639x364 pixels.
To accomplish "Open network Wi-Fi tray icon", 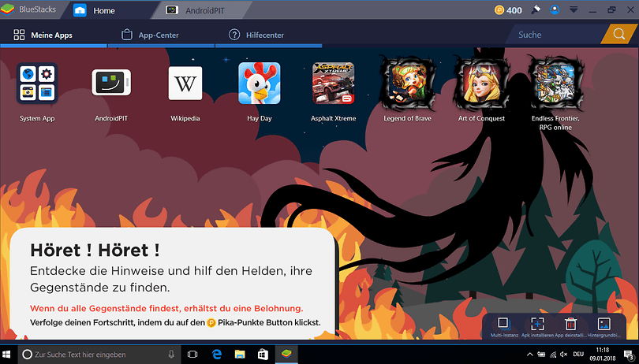I will (553, 355).
